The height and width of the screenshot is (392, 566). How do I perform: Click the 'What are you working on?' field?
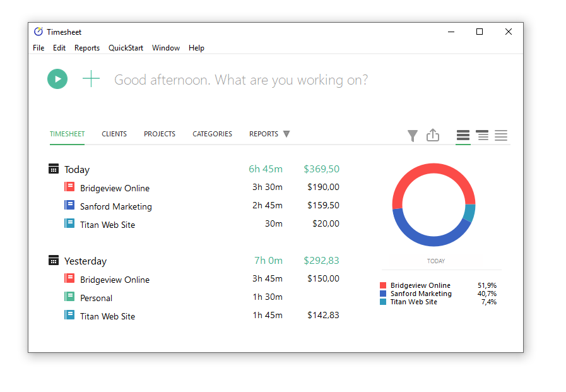click(x=240, y=79)
